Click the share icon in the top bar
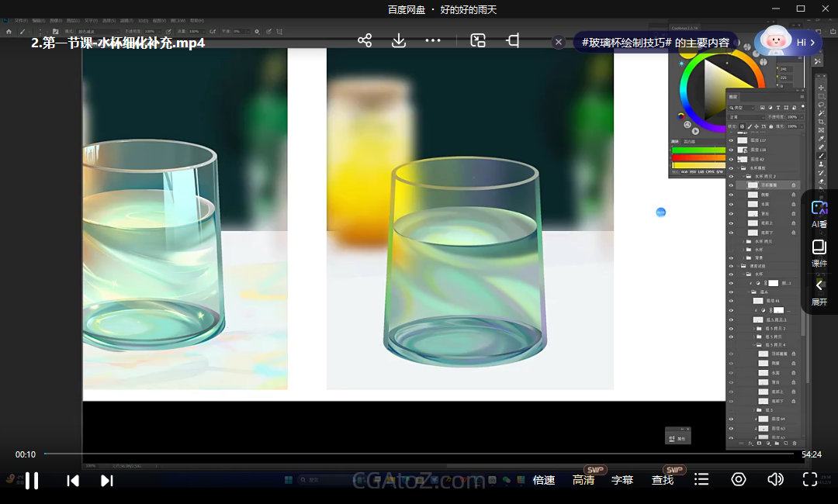Image resolution: width=838 pixels, height=504 pixels. coord(365,41)
